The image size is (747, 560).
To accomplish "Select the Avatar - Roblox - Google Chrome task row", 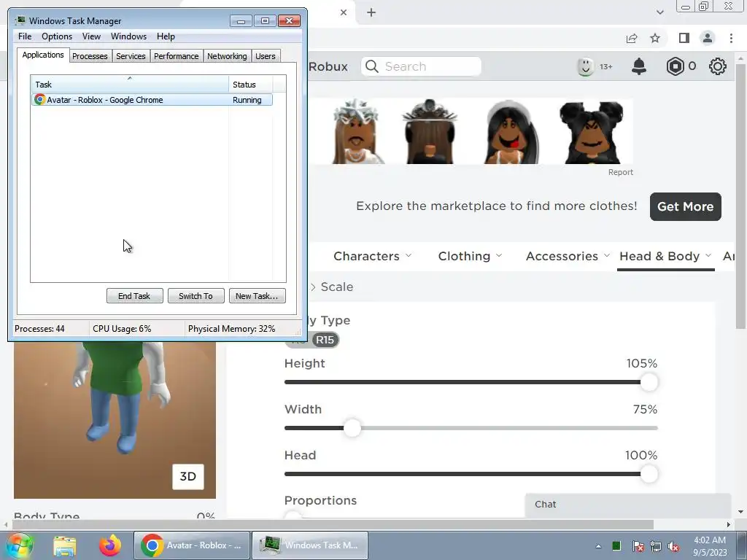I will pos(152,99).
